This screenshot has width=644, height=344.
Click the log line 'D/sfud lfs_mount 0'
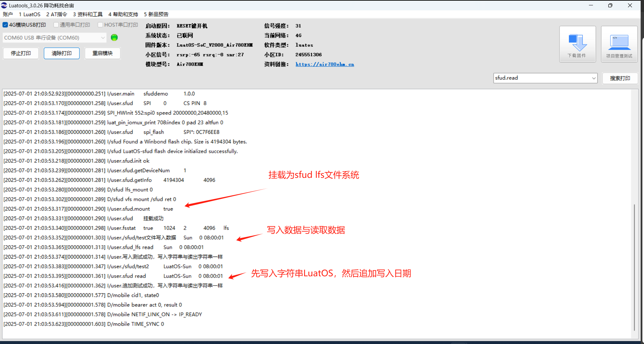tap(78, 190)
